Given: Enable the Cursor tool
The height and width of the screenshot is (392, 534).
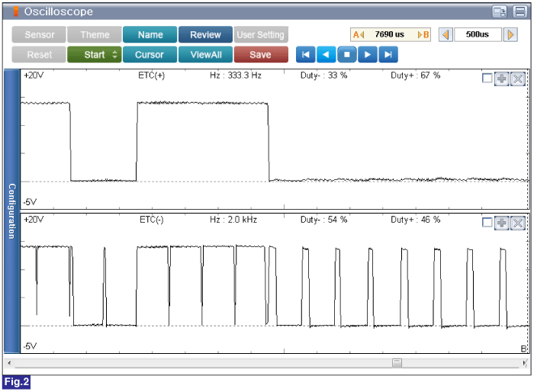Looking at the screenshot, I should pyautogui.click(x=150, y=54).
